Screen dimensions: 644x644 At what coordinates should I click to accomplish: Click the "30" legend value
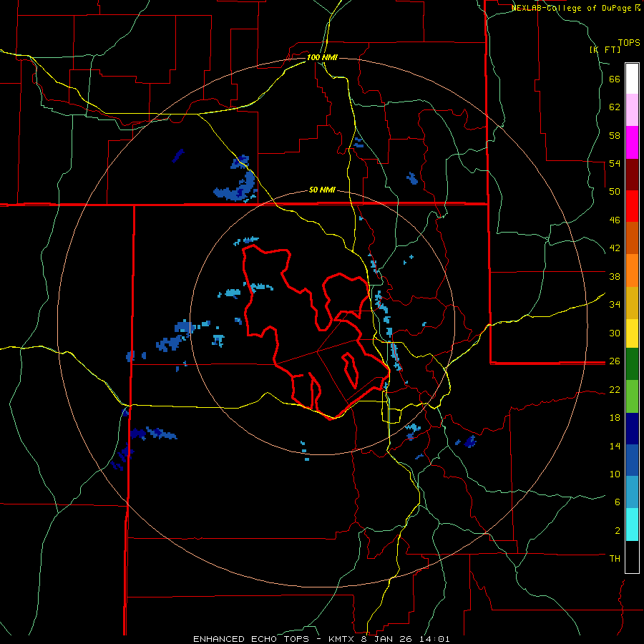click(x=615, y=333)
